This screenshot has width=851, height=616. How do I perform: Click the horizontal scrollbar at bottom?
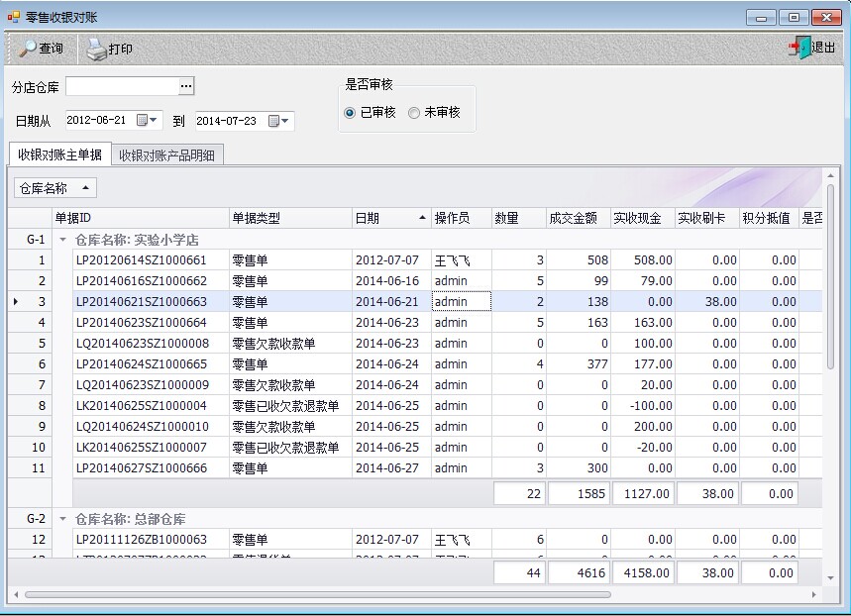pos(317,595)
